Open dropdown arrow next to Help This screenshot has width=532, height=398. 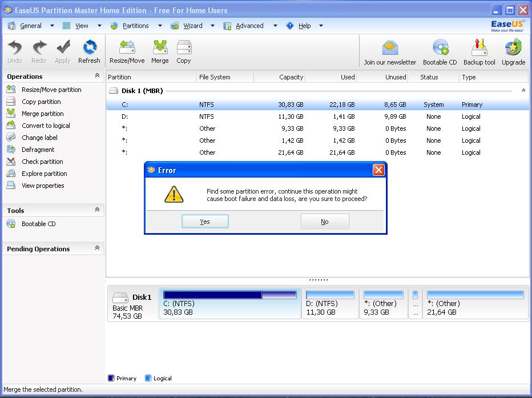321,26
